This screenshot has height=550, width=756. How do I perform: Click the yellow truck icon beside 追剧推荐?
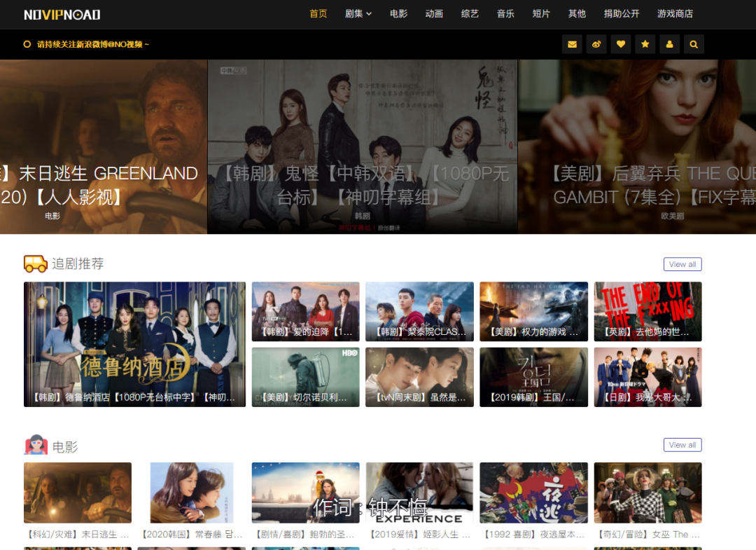tap(35, 263)
